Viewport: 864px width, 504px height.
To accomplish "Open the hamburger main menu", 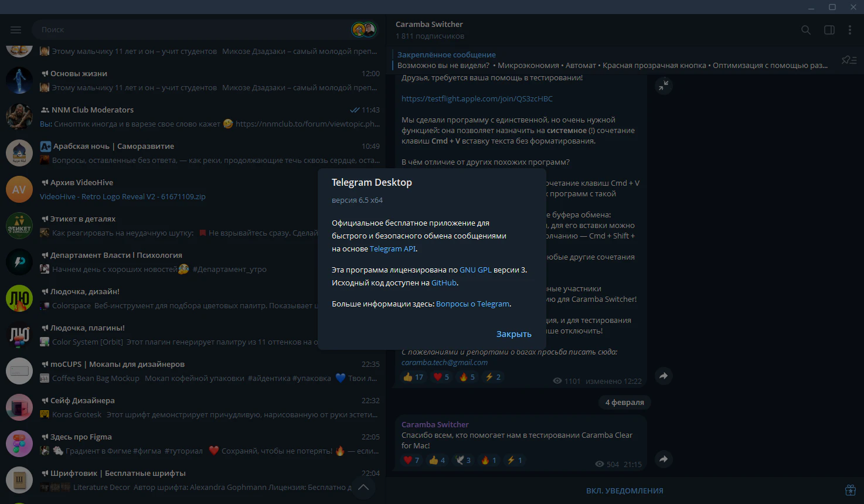I will [16, 30].
